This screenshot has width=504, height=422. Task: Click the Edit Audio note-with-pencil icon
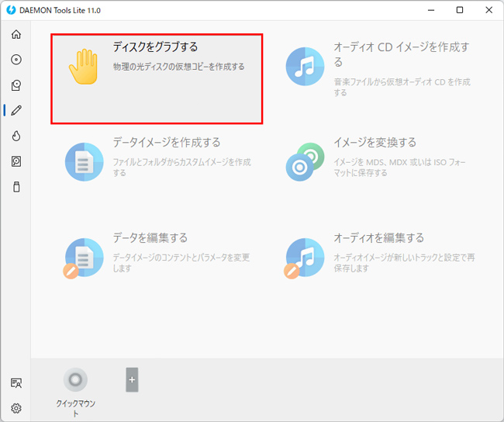[304, 258]
